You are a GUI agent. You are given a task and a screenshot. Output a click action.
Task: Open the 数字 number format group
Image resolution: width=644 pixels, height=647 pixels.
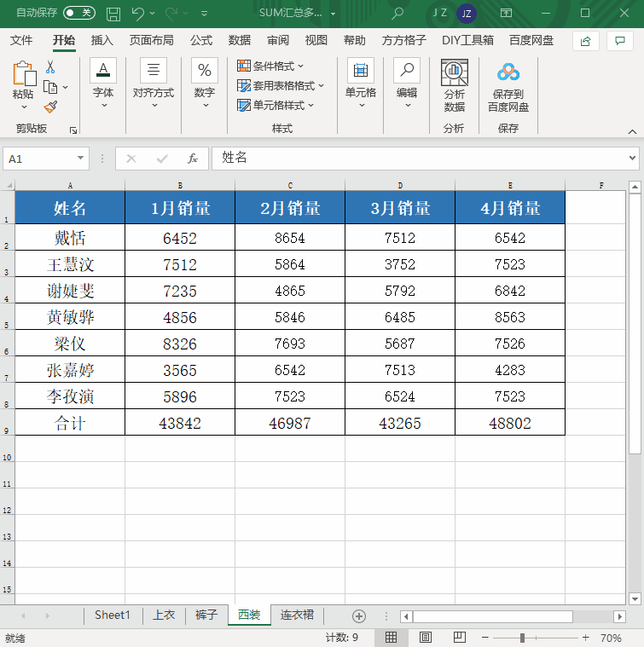[205, 84]
